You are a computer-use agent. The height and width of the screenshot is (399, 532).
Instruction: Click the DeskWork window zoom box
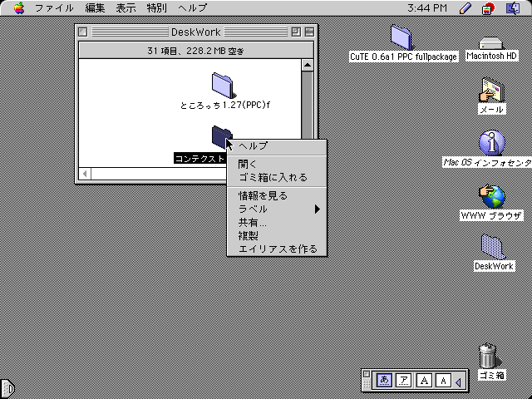tap(296, 32)
